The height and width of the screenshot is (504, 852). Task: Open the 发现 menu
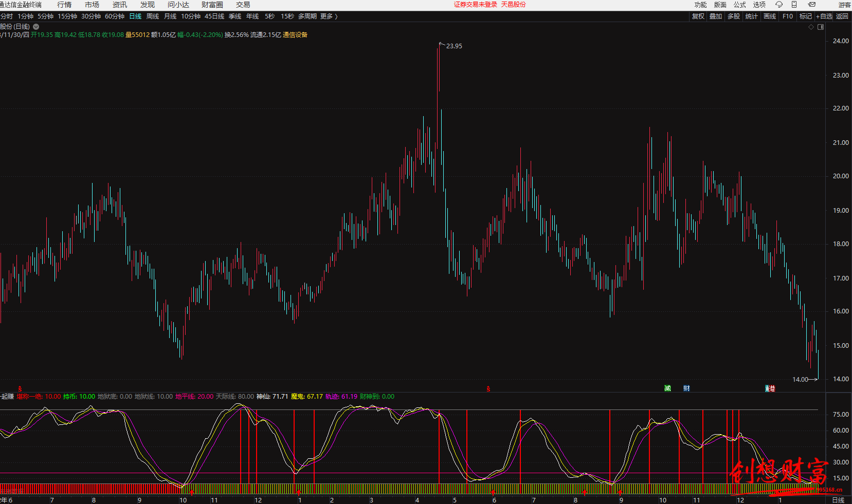tap(148, 5)
